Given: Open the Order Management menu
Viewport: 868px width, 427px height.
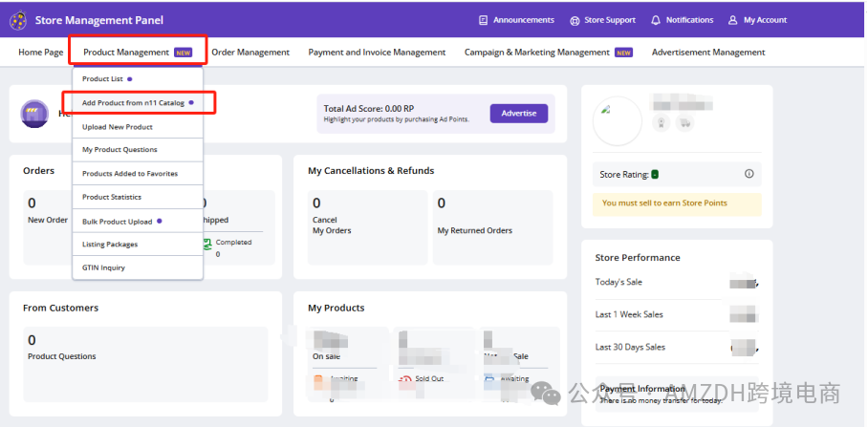Looking at the screenshot, I should click(250, 52).
